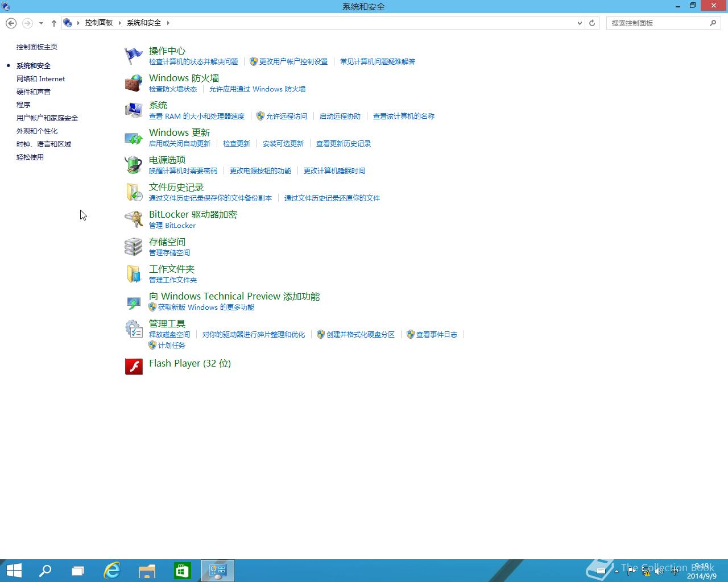This screenshot has height=582, width=728.
Task: Expand the root breadcrumb arrow before 控制面板
Action: pos(78,23)
